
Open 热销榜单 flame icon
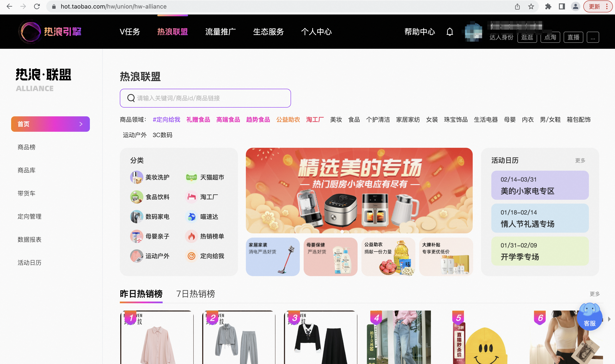click(x=192, y=236)
